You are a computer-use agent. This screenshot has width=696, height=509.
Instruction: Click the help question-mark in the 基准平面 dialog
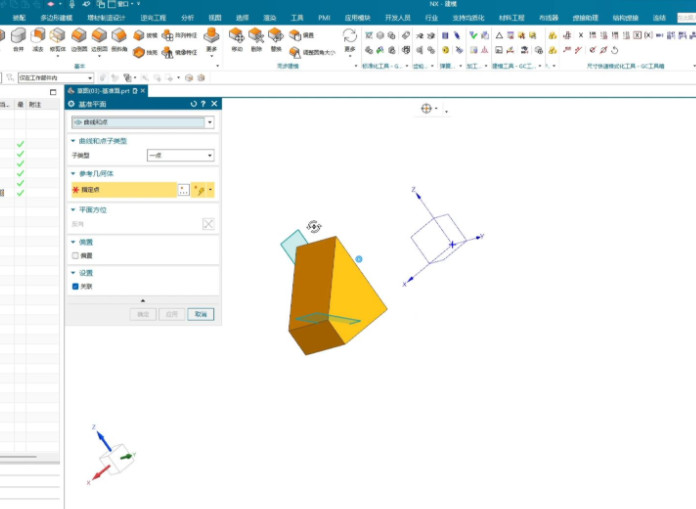click(x=203, y=104)
